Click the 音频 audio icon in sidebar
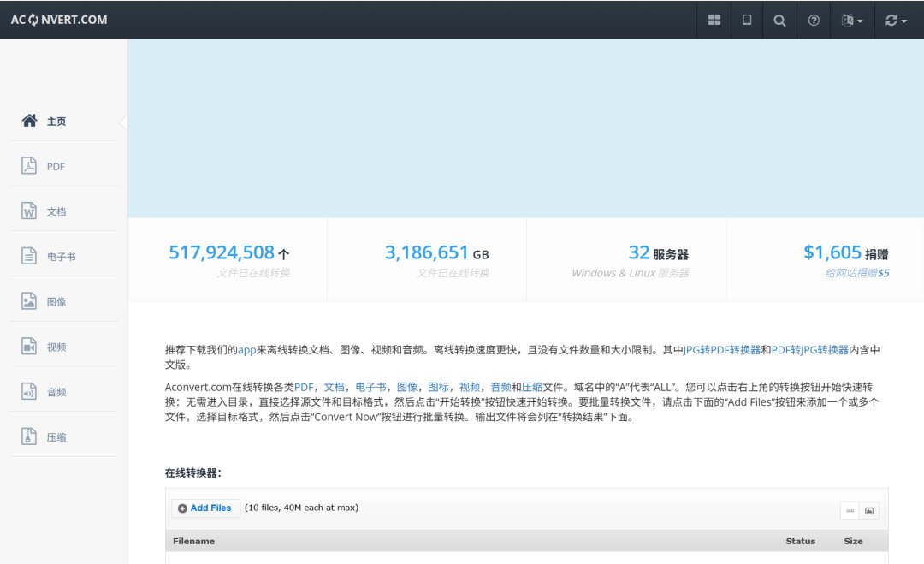The height and width of the screenshot is (564, 924). (x=29, y=392)
